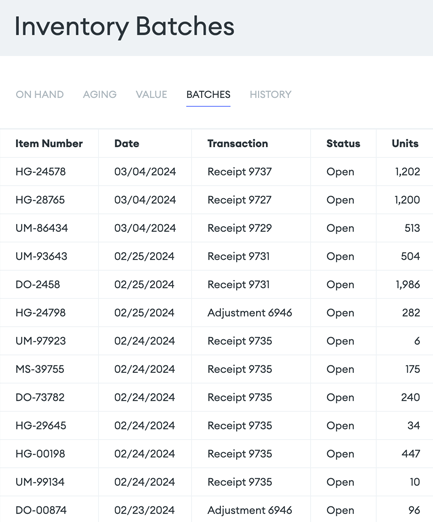Click the date in the HG-24578 row
The width and height of the screenshot is (433, 522).
click(145, 172)
